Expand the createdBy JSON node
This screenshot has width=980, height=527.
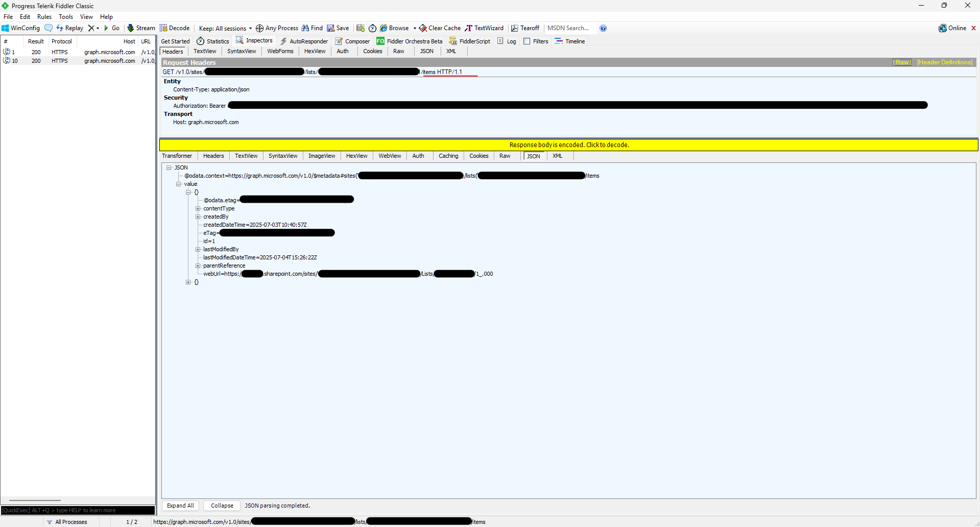[198, 217]
